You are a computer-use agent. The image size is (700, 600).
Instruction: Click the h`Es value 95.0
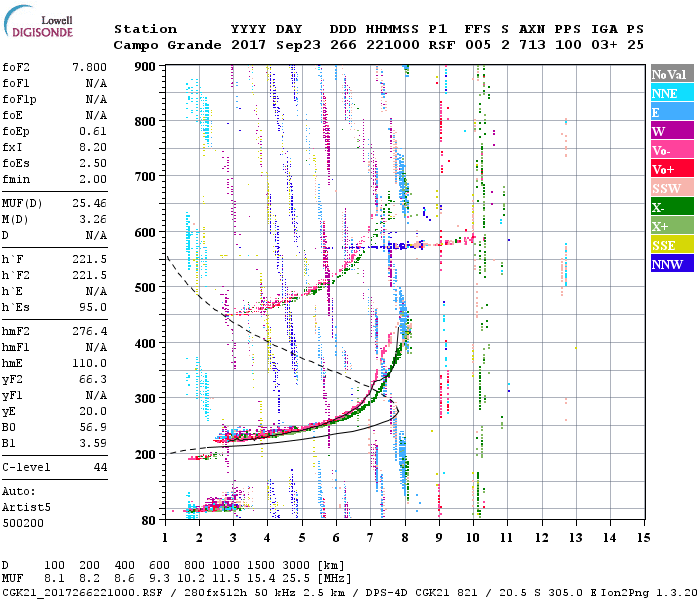[x=93, y=308]
